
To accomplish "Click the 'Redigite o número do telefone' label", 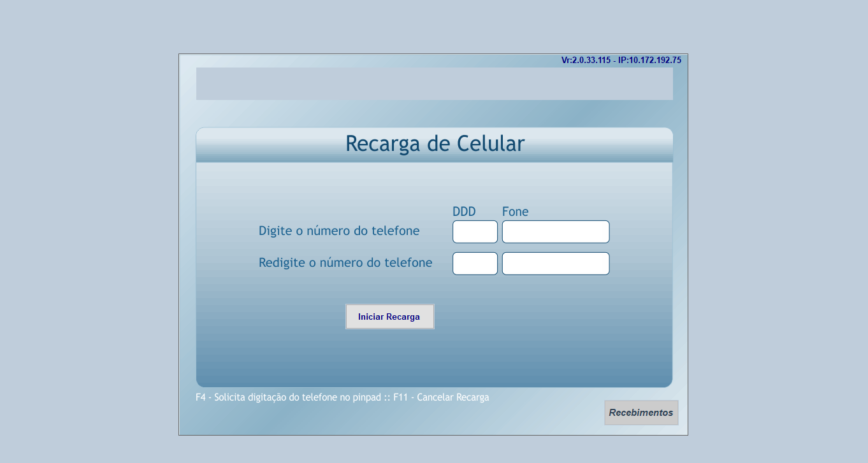I will point(345,262).
